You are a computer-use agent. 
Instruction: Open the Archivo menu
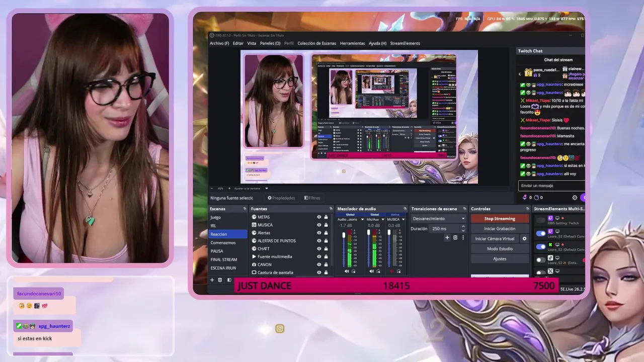[x=219, y=43]
